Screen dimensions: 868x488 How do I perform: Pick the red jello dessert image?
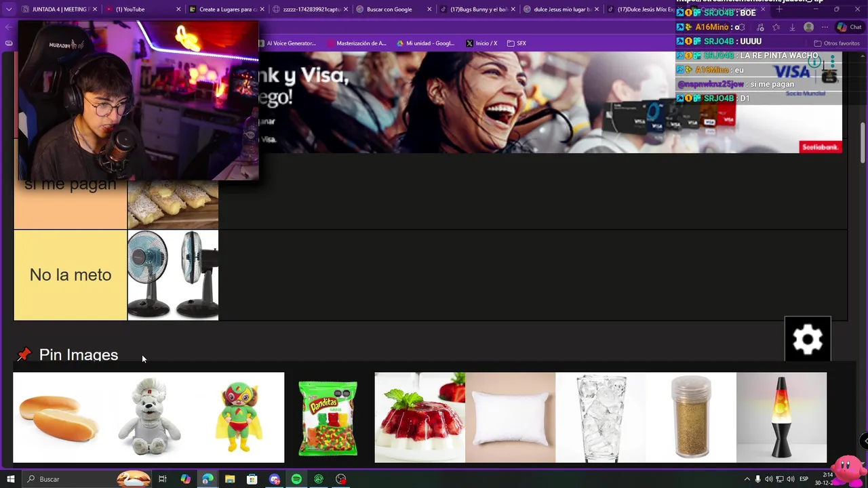tap(420, 418)
